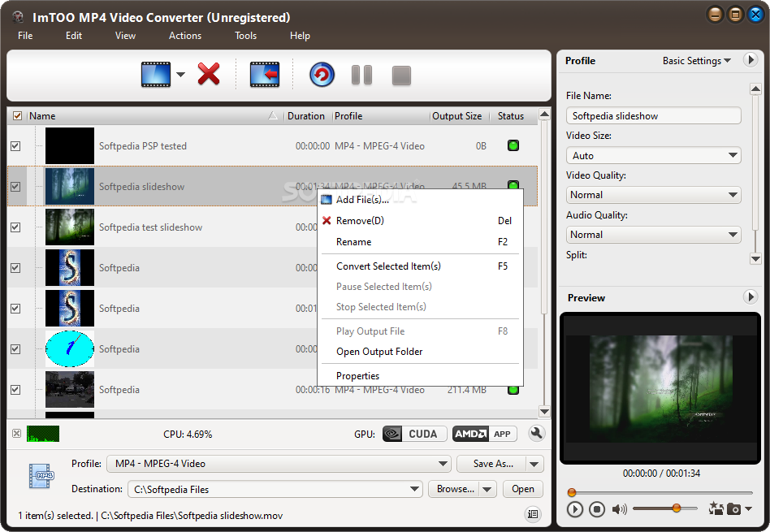Open the Video Quality dropdown
This screenshot has width=770, height=532.
pos(653,195)
